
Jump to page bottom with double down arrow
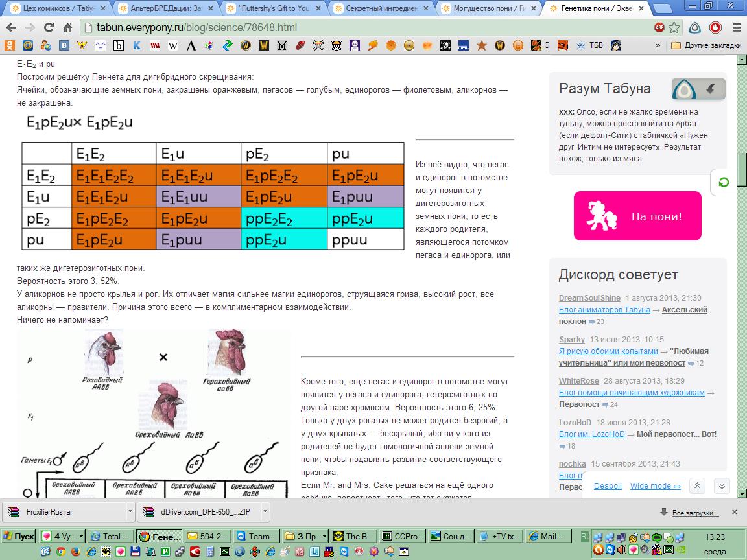[x=722, y=485]
